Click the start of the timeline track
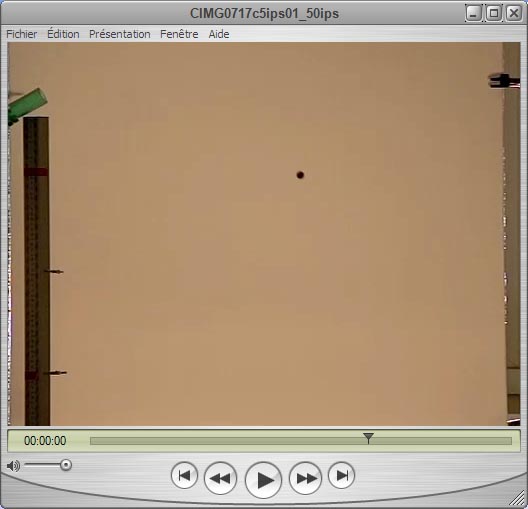Viewport: 528px width, 509px height. pyautogui.click(x=92, y=441)
